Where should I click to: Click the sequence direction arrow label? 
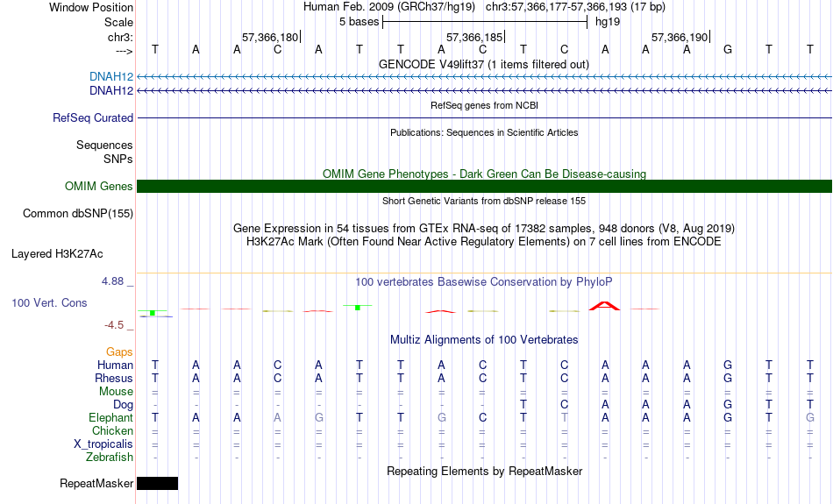point(125,51)
